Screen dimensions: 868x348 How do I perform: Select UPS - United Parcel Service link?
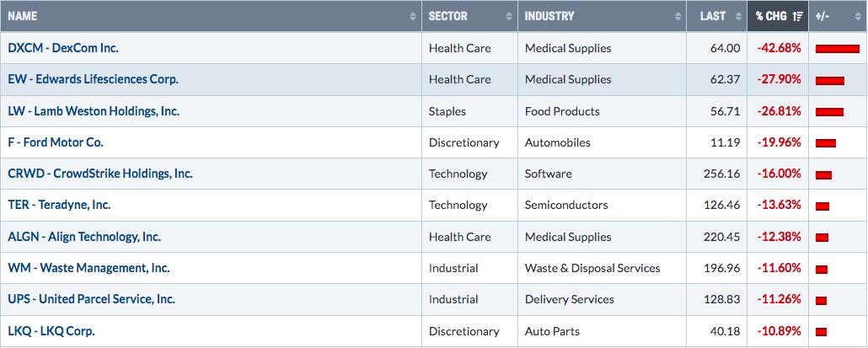(91, 299)
